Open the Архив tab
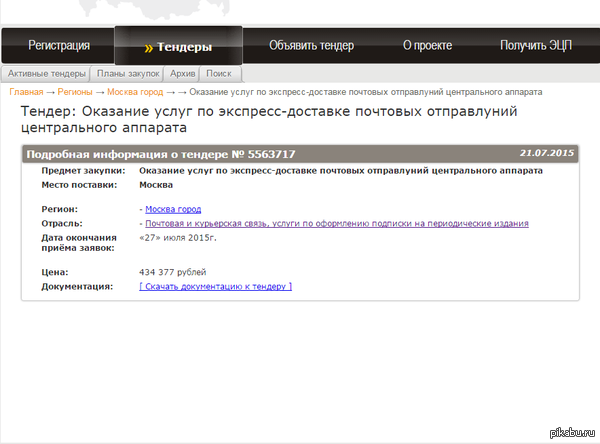 tap(183, 73)
